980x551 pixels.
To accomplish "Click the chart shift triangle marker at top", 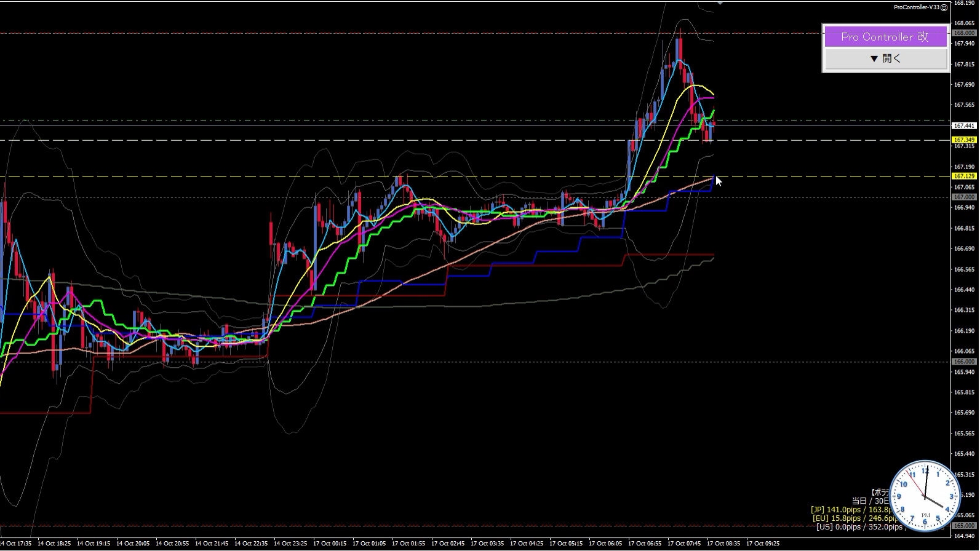I will [x=720, y=3].
